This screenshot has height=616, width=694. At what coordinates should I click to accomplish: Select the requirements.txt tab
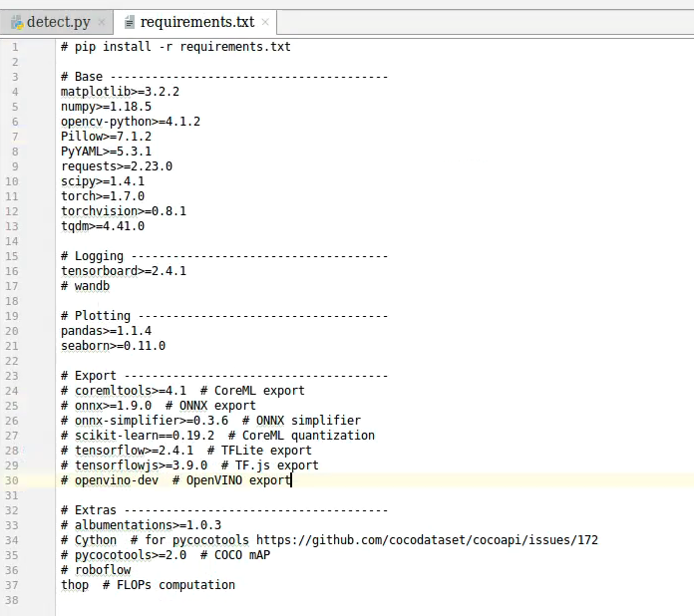tap(197, 22)
